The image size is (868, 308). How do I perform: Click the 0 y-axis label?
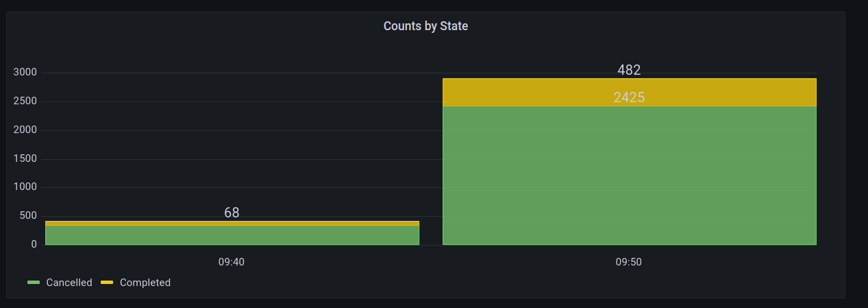click(x=34, y=245)
